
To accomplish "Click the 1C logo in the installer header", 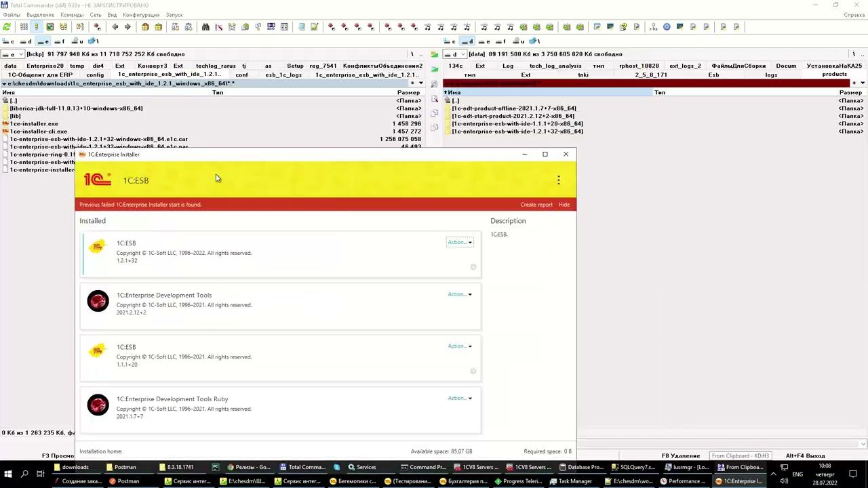I will (x=98, y=180).
